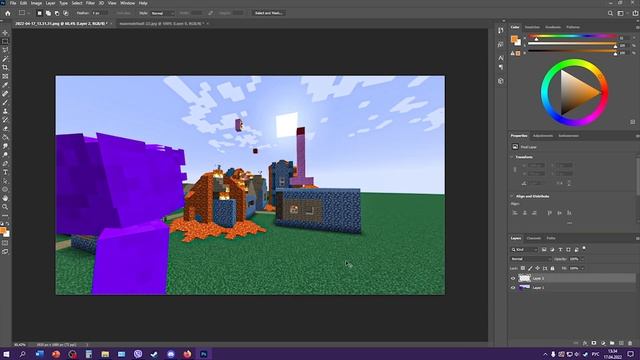Toggle filter for type layers
This screenshot has width=640, height=360.
[560, 249]
